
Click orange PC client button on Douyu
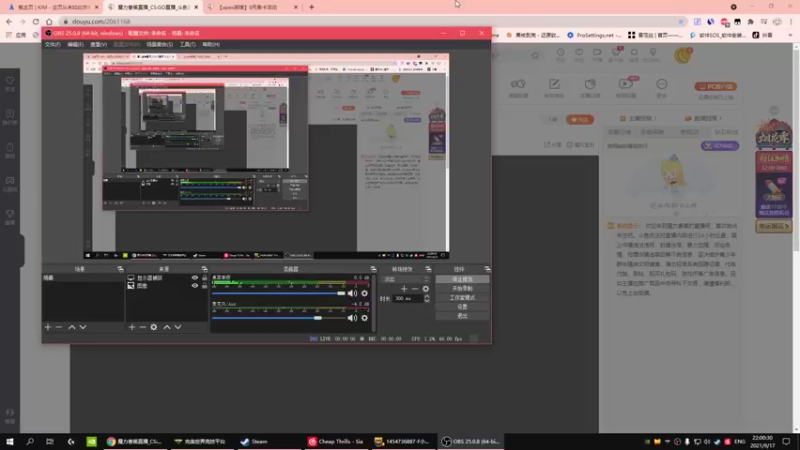(715, 86)
